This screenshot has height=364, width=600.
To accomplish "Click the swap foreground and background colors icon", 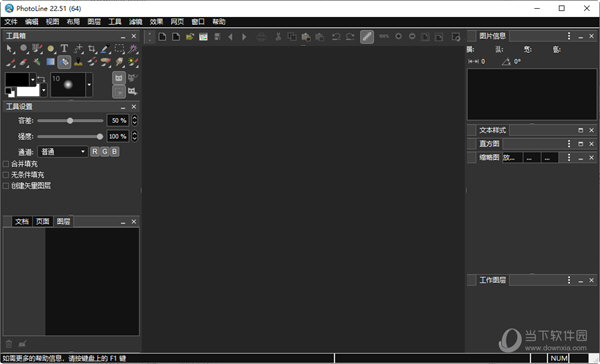I will tap(41, 79).
